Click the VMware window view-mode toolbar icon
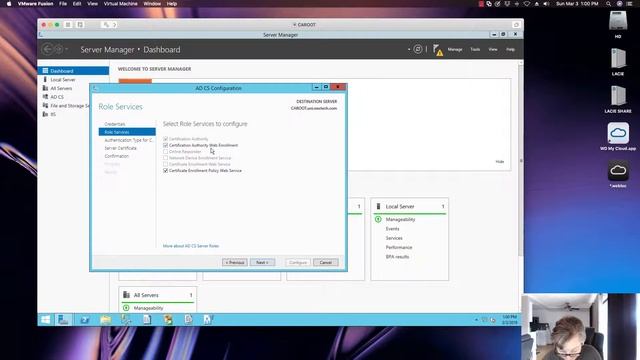 (68, 24)
